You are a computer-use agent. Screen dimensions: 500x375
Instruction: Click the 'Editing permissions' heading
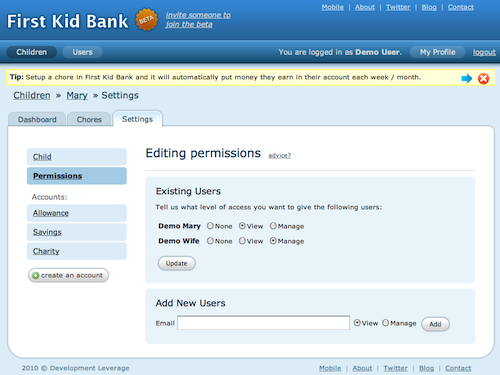click(x=203, y=153)
